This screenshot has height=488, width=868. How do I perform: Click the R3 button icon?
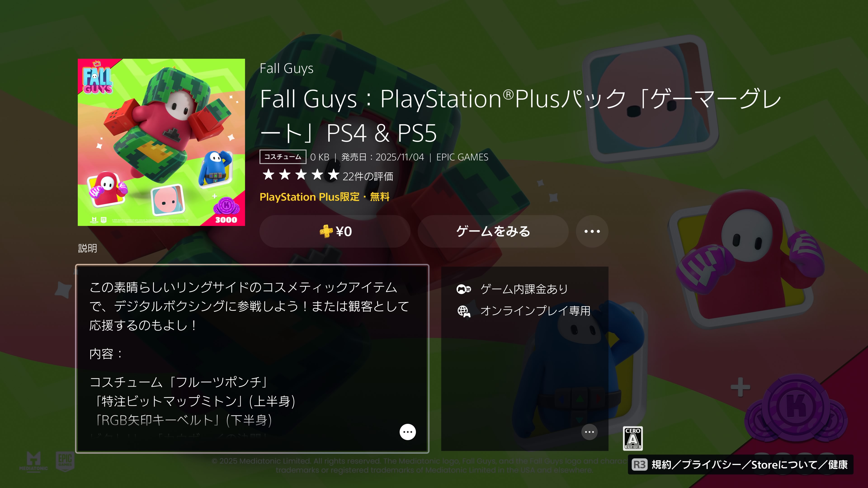point(639,465)
